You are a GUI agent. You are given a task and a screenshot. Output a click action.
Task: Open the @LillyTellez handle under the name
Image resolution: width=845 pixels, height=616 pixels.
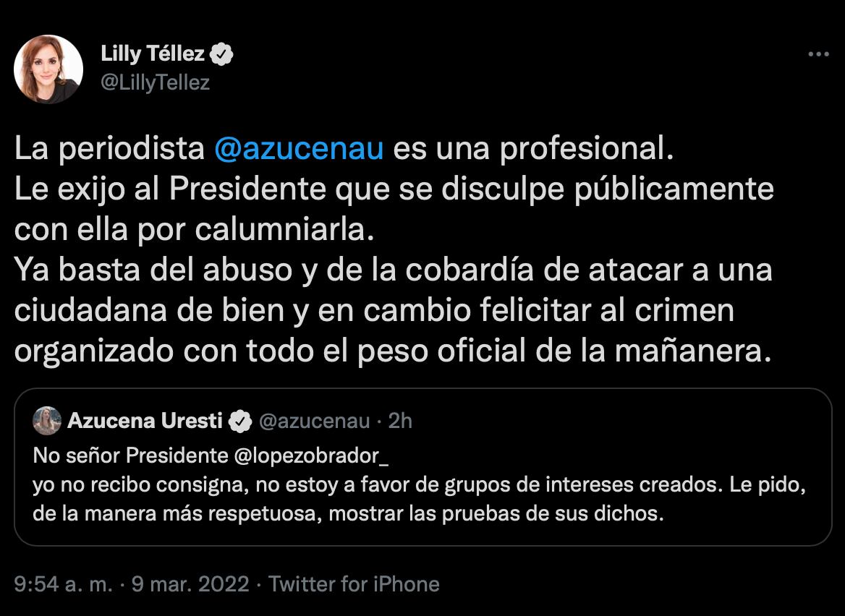156,82
